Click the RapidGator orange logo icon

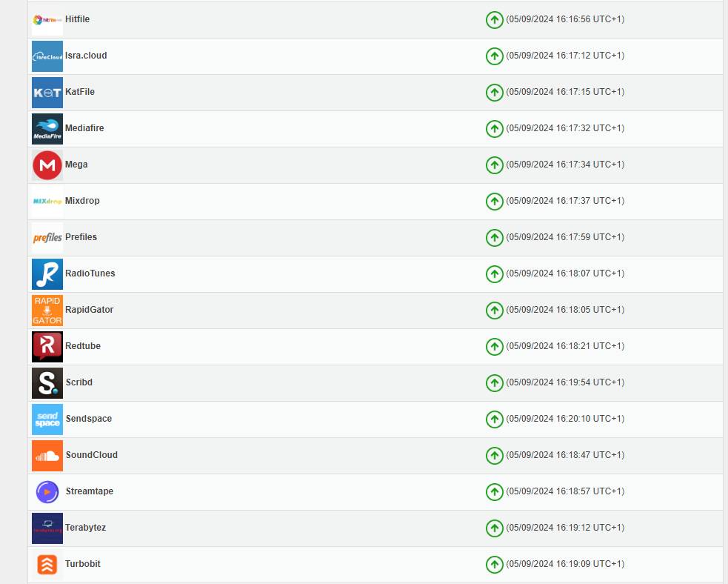[47, 311]
